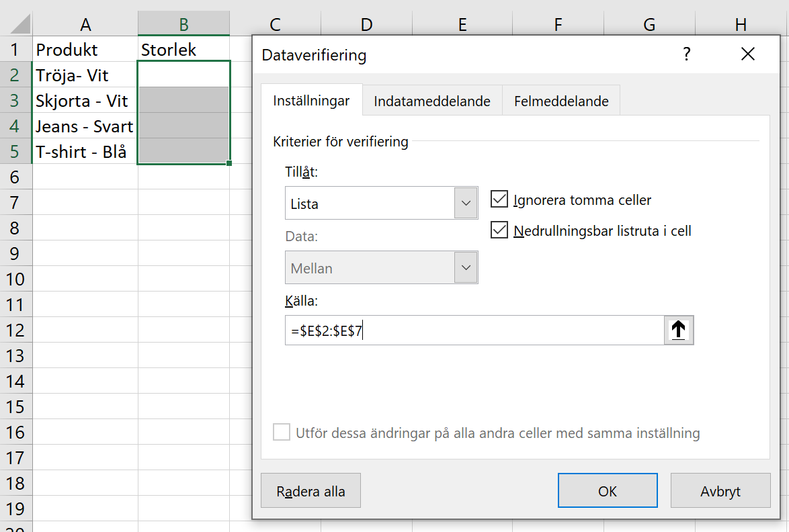The width and height of the screenshot is (789, 532).
Task: Open the Data dropdown showing Mellan
Action: tap(466, 267)
